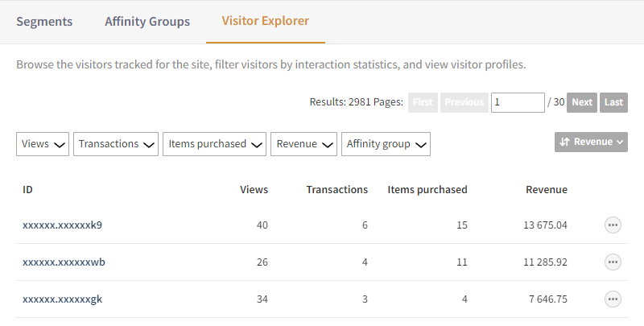The width and height of the screenshot is (644, 326).
Task: Open visitor profile xxxxxx.xxxxxxgk
Action: (62, 299)
